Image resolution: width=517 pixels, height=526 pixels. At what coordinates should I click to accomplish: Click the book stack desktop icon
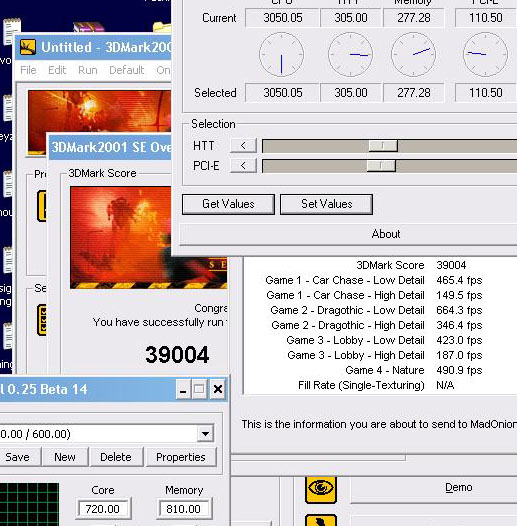[88, 27]
